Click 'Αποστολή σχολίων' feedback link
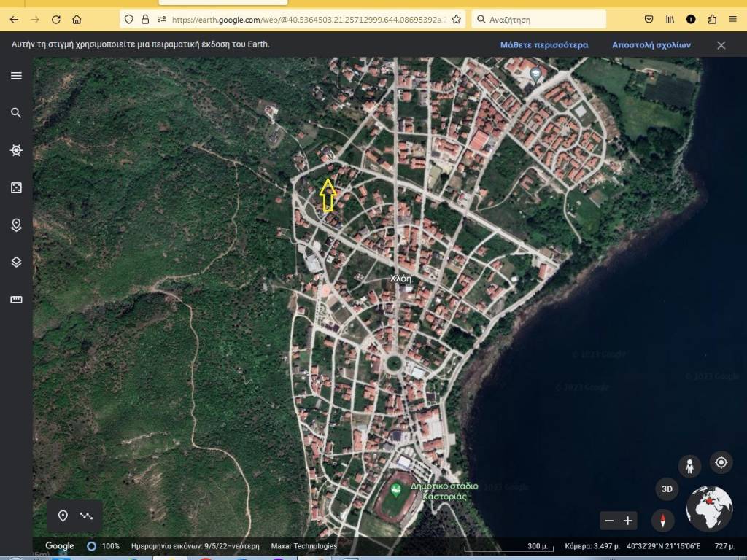The image size is (747, 560). click(x=651, y=44)
